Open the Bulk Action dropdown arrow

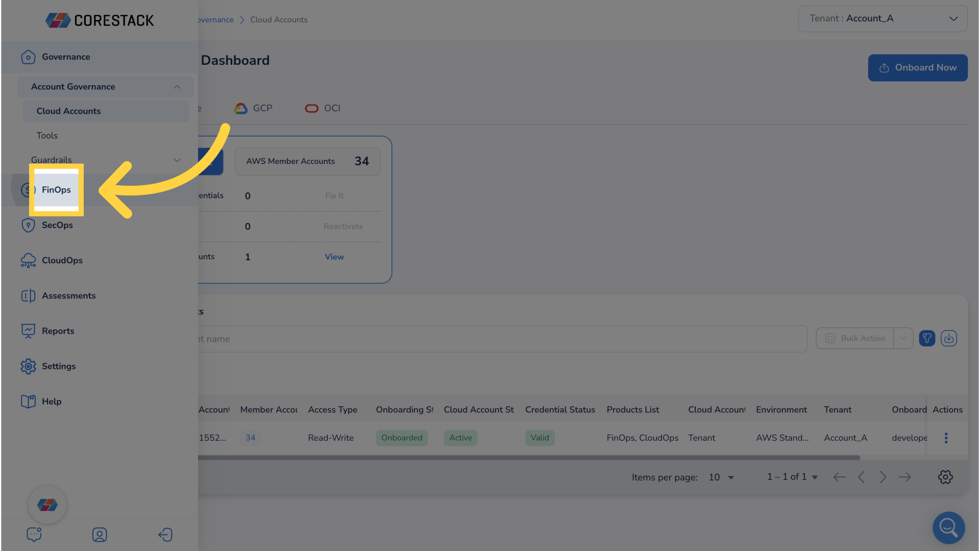point(903,338)
